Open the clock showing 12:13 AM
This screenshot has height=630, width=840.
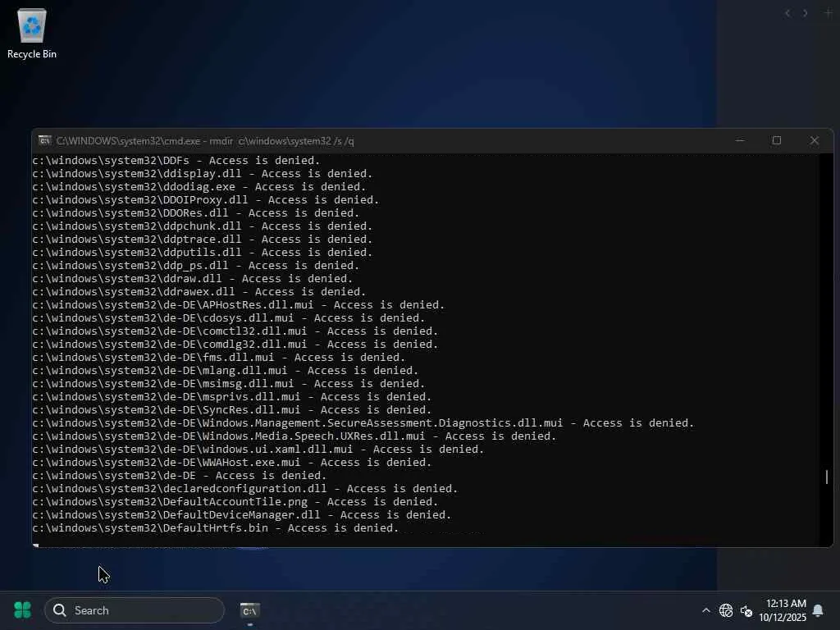[x=783, y=610]
